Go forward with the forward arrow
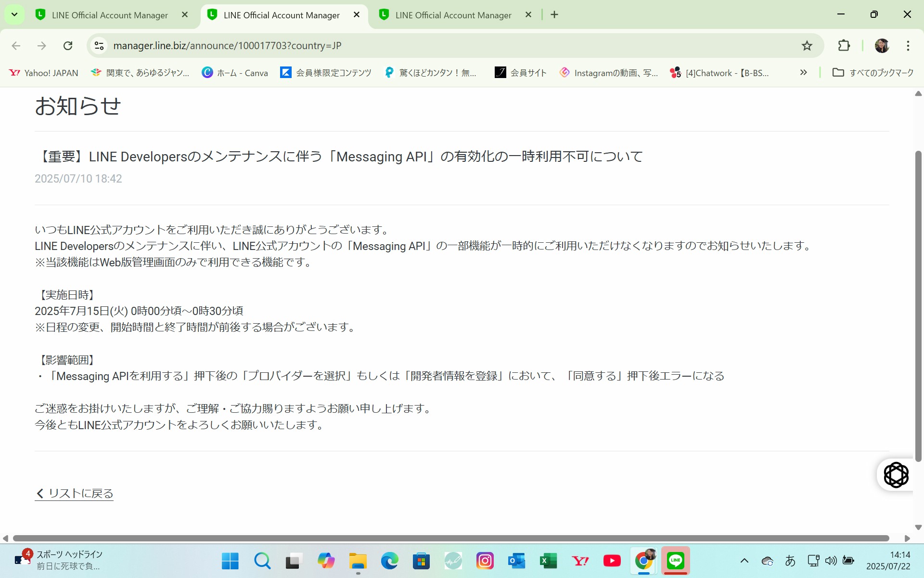This screenshot has width=924, height=578. click(x=42, y=46)
